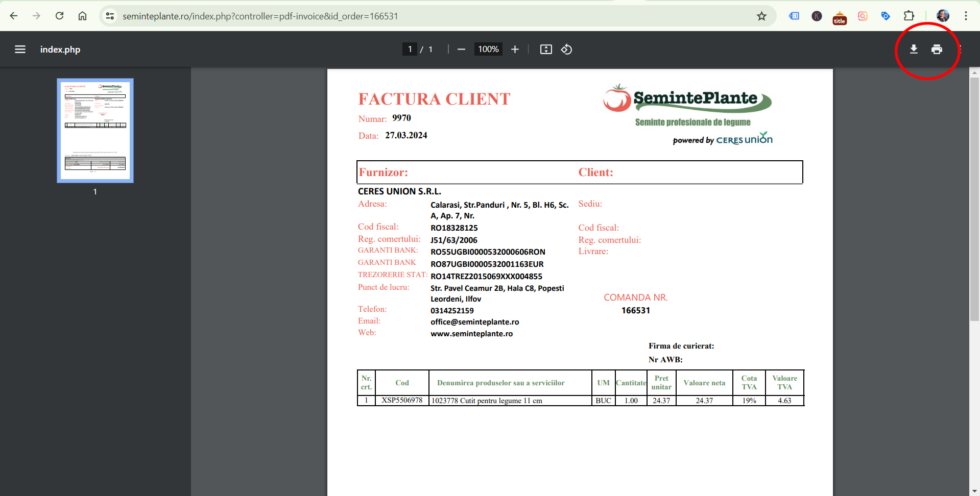
Task: Click the Valoare TVA value 4.63
Action: point(784,401)
